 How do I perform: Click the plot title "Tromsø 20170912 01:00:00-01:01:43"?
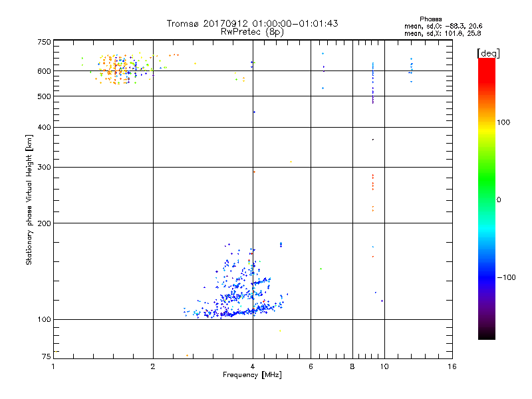(252, 23)
